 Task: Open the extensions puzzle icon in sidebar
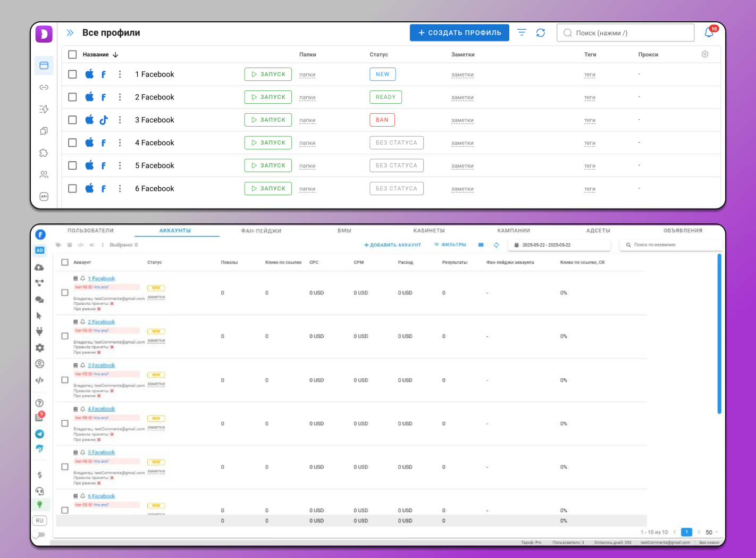point(44,153)
